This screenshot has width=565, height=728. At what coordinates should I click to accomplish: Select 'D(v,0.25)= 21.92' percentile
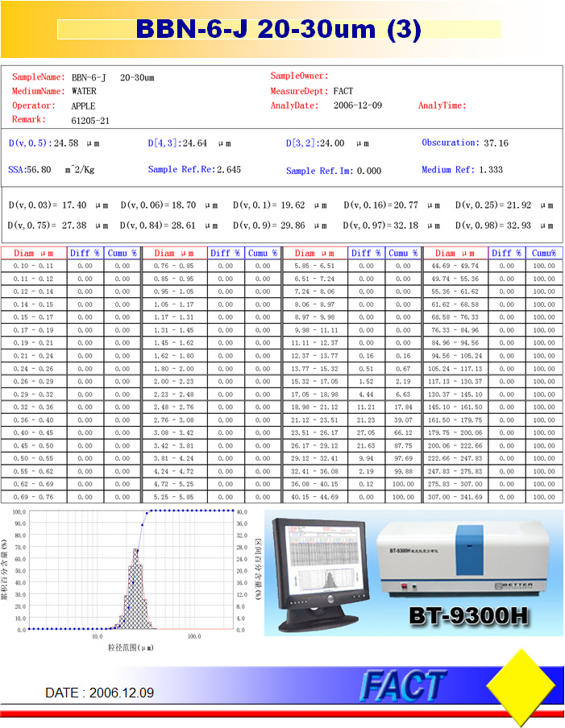[x=493, y=205]
